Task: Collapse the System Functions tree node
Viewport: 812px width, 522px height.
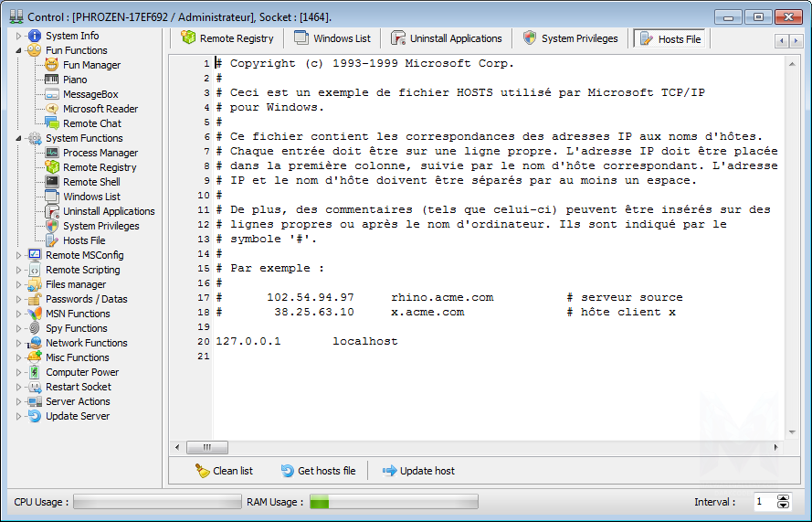Action: pyautogui.click(x=18, y=138)
